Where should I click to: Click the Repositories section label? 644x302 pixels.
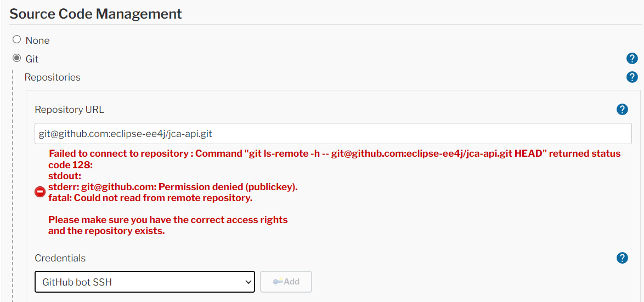[x=53, y=77]
